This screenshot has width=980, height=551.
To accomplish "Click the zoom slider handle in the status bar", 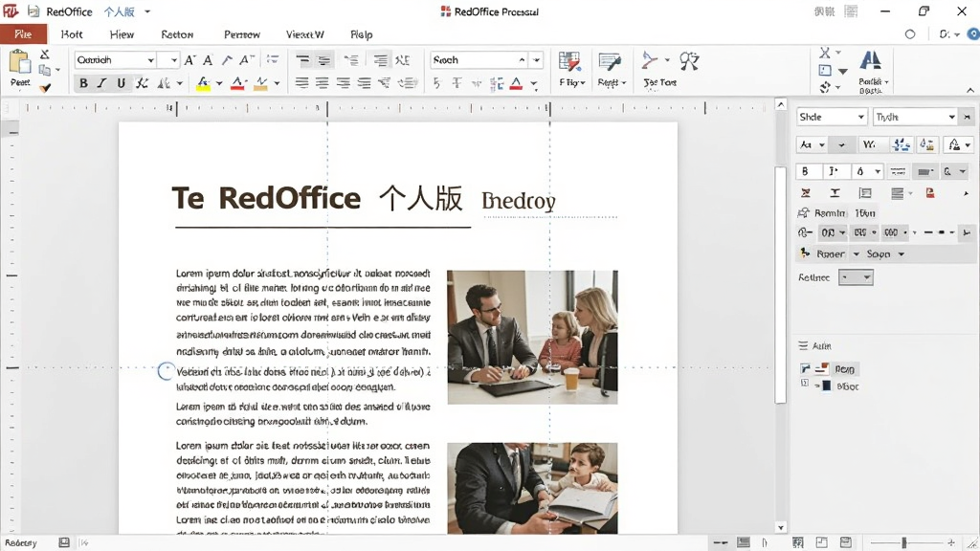I will (x=903, y=542).
